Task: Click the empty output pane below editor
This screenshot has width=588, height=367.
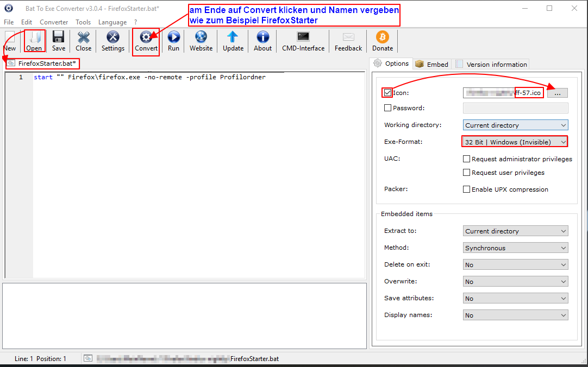Action: point(185,315)
